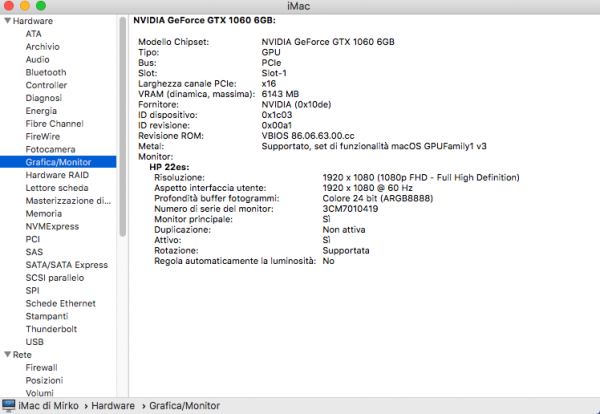600x414 pixels.
Task: Open Hardware RAID entry
Action: [x=57, y=175]
